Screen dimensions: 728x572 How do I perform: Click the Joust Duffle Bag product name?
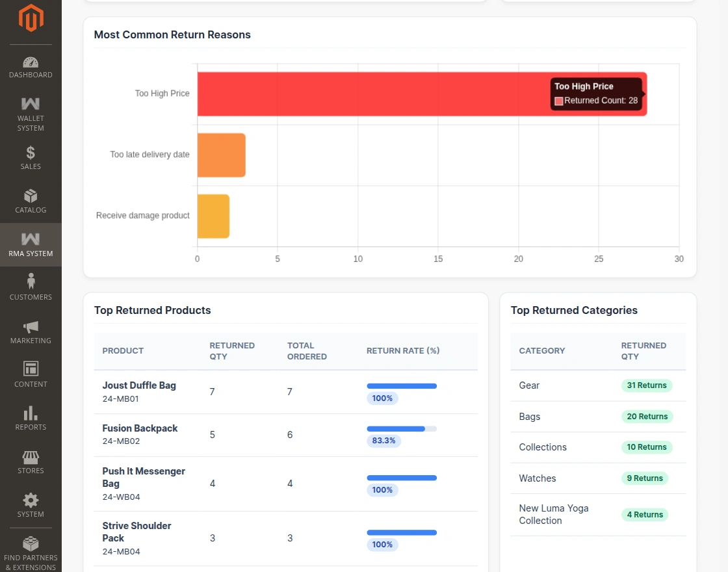point(139,385)
